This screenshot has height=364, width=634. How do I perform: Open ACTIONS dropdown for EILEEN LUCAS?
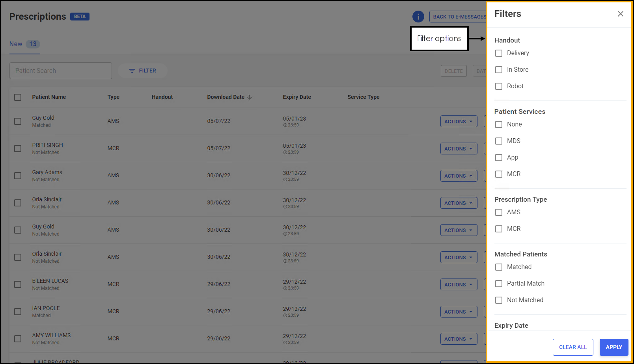coord(459,284)
